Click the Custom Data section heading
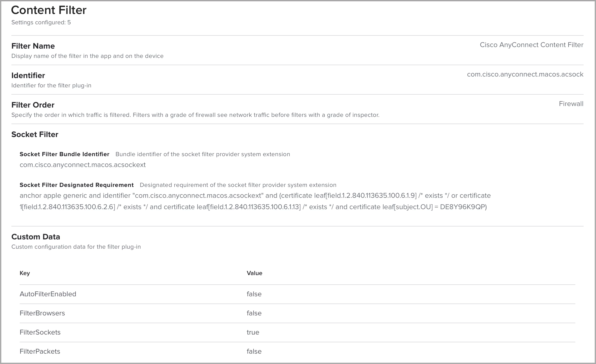 pos(36,237)
